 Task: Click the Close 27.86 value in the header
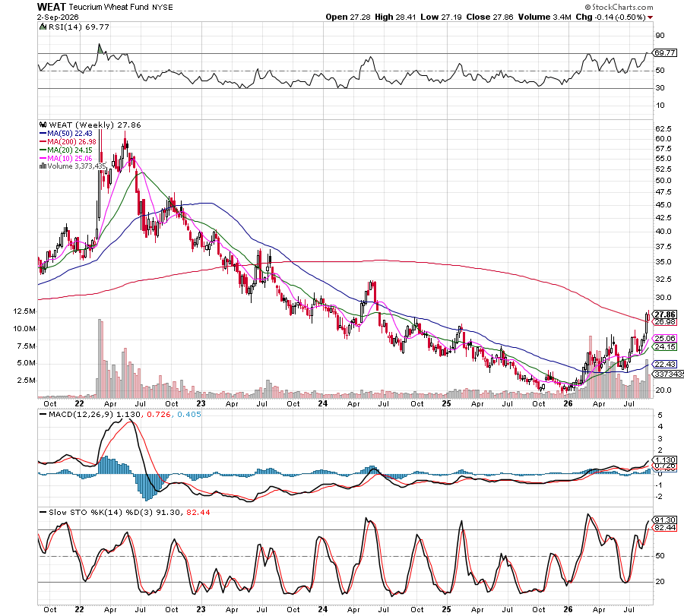pos(489,17)
